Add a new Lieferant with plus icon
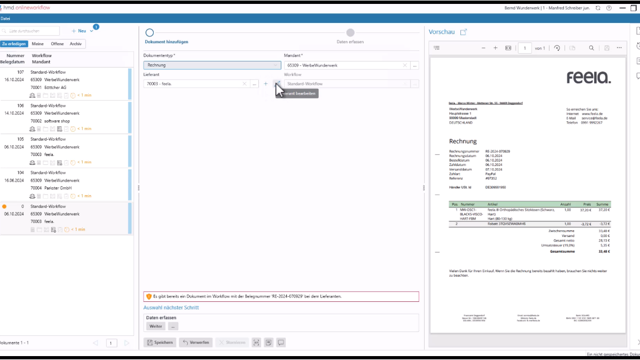 (x=266, y=84)
